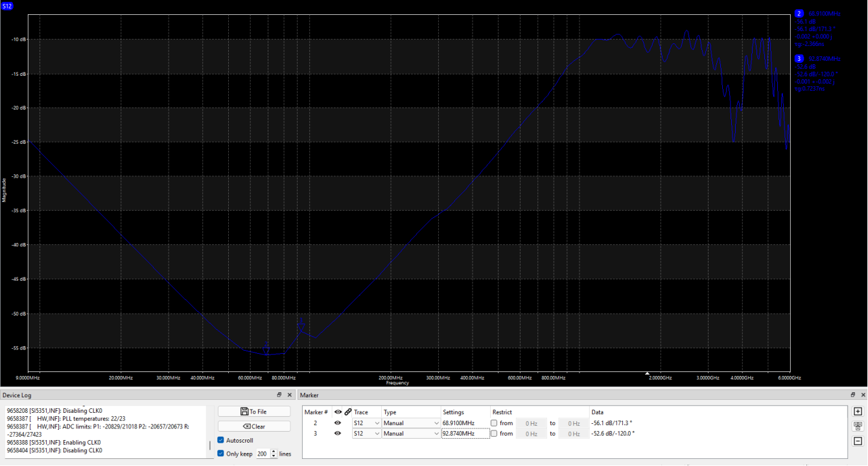Click the add marker group icon

click(858, 426)
